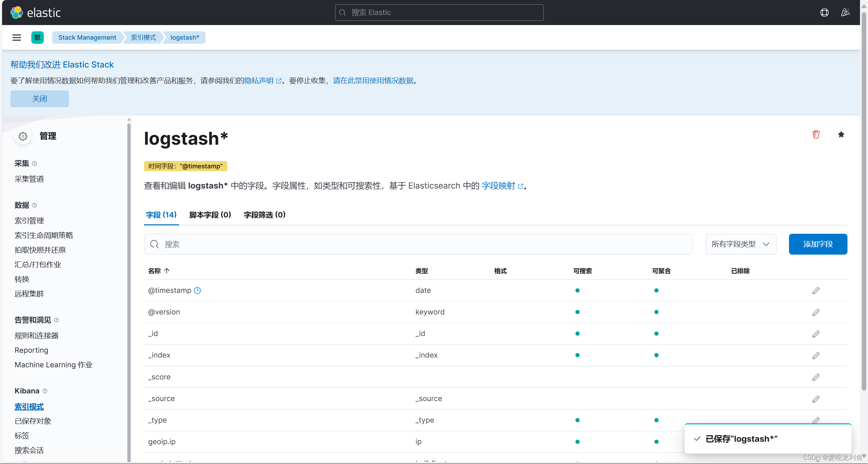Click 关闭 button in telemetry banner
This screenshot has height=464, width=868.
[x=40, y=99]
